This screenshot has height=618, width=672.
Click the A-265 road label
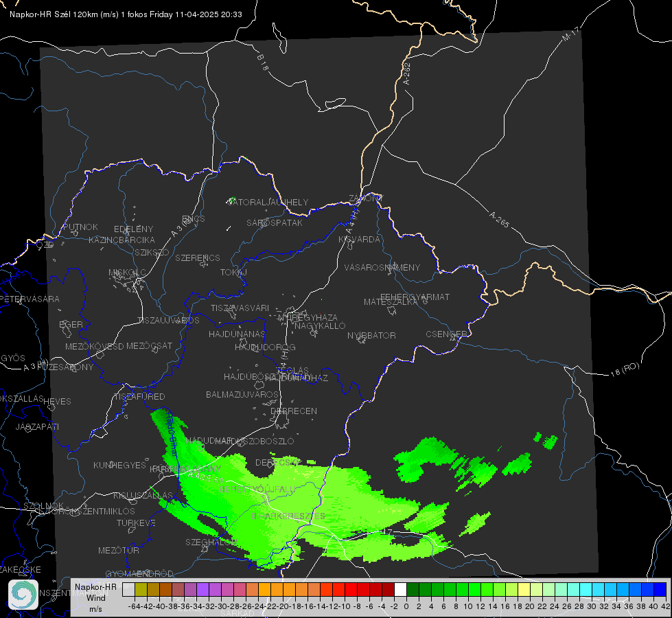[499, 219]
